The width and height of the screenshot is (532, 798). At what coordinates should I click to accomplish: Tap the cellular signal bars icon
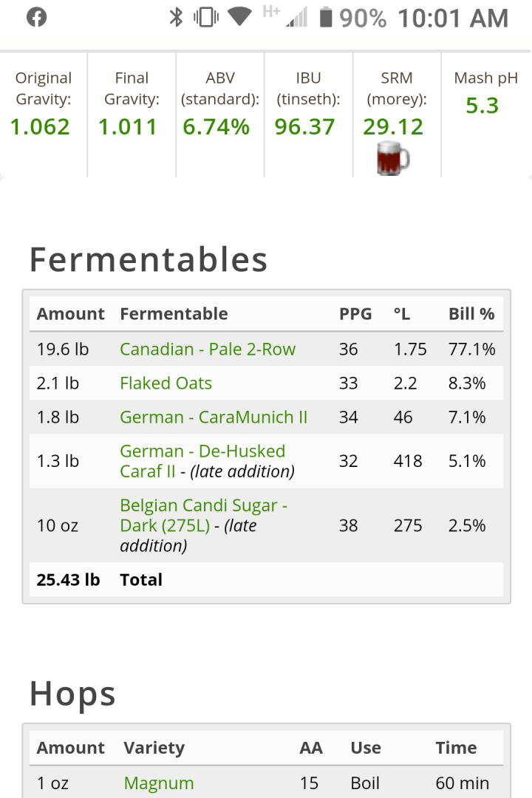pos(297,17)
